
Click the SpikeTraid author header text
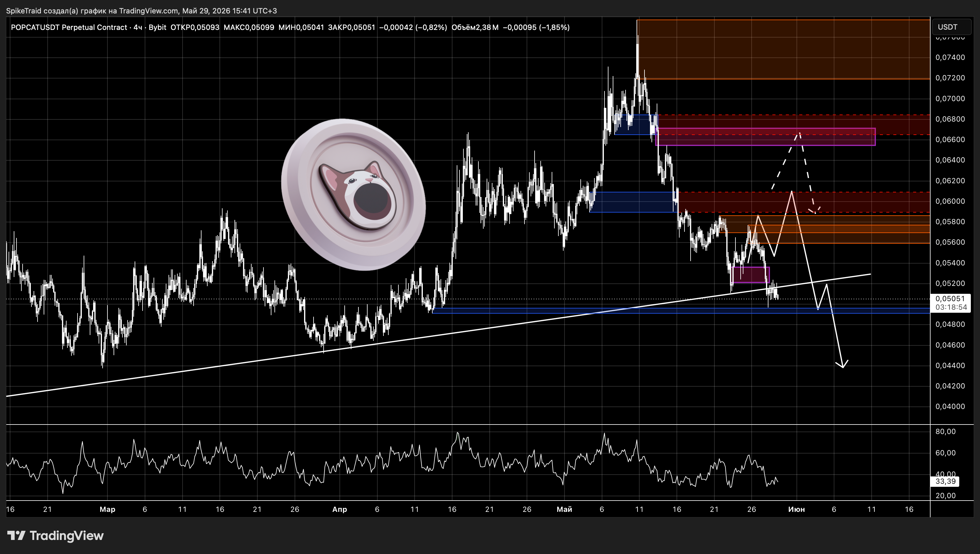coord(142,11)
